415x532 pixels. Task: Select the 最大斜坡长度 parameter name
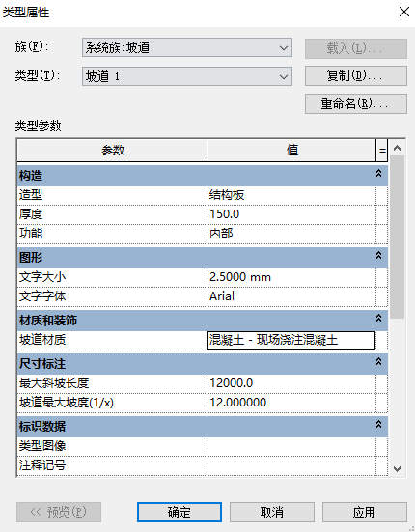point(112,383)
